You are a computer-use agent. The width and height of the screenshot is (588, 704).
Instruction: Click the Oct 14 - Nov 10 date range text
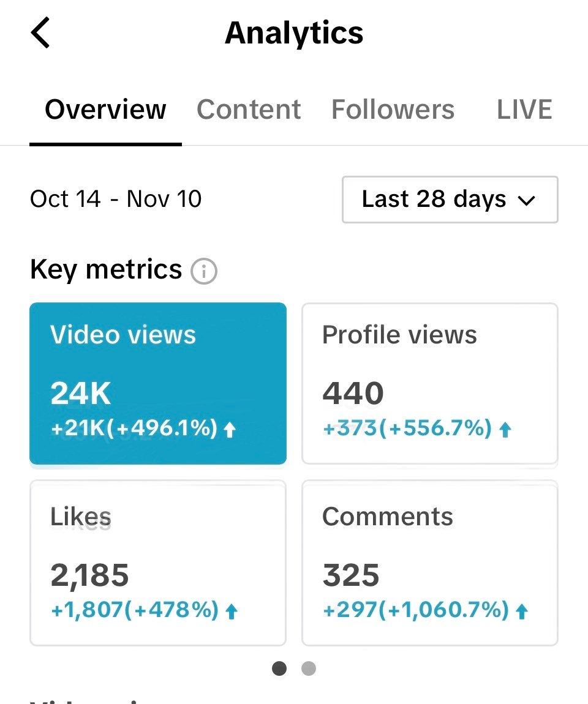116,198
